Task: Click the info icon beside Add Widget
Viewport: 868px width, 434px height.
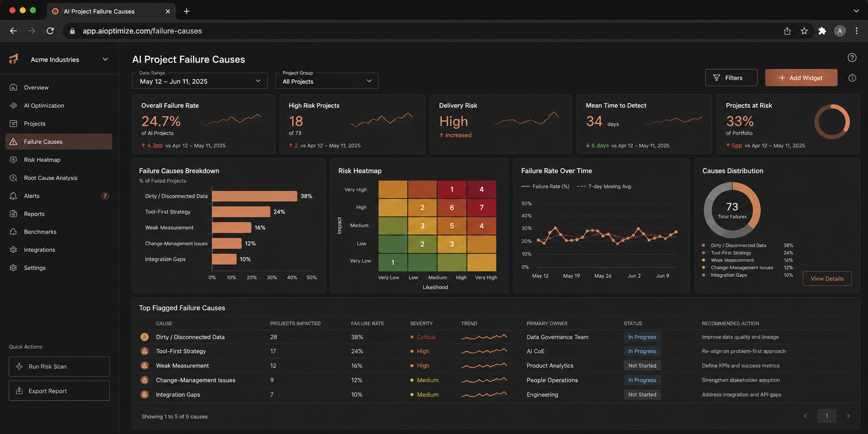Action: (852, 78)
